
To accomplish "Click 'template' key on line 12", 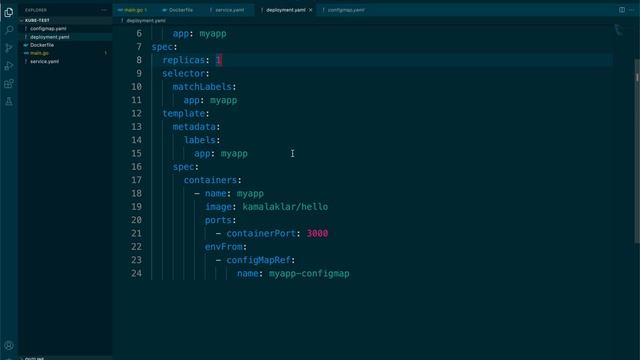I will pyautogui.click(x=184, y=113).
